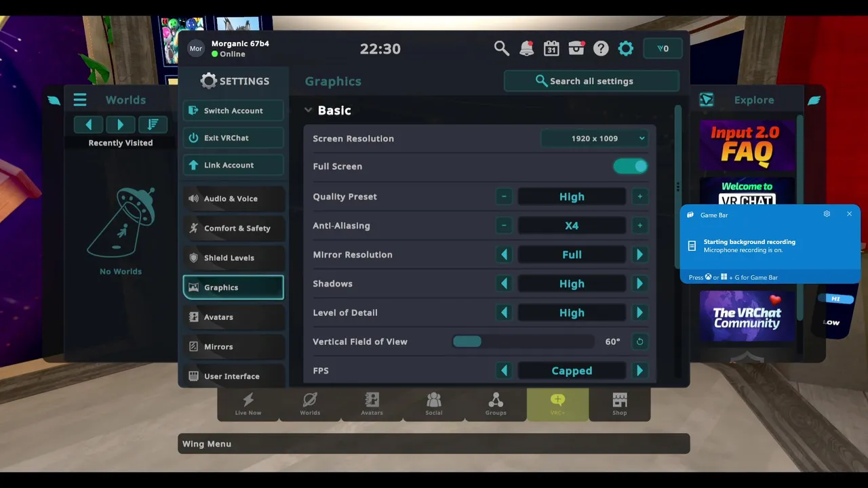This screenshot has height=488, width=868.
Task: Open the V0 credits balance button
Action: (x=663, y=48)
